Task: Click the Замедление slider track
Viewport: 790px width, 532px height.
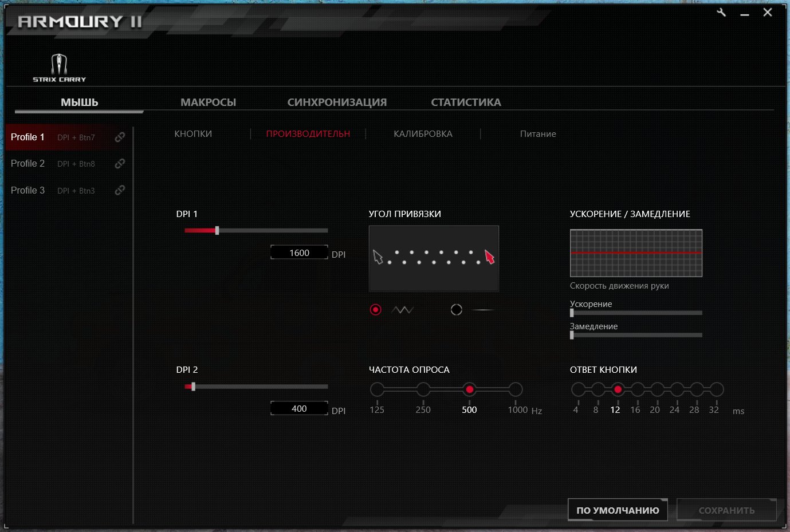Action: [636, 335]
